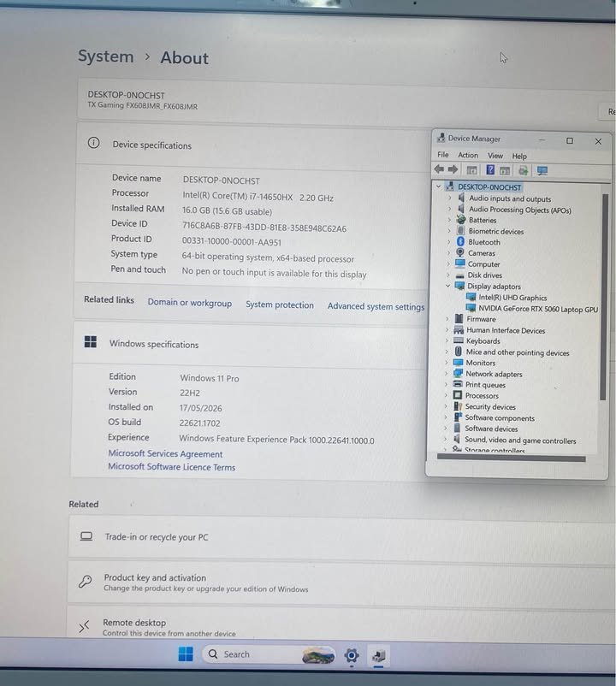
Task: Open Domain or workgroup link
Action: [189, 303]
